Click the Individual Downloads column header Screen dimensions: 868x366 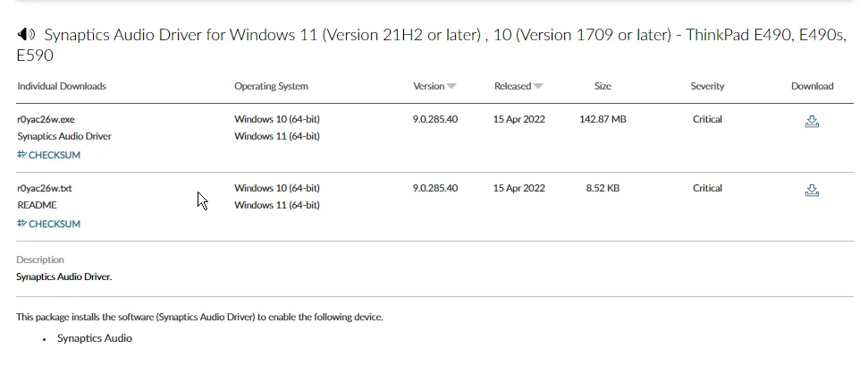[x=61, y=87]
